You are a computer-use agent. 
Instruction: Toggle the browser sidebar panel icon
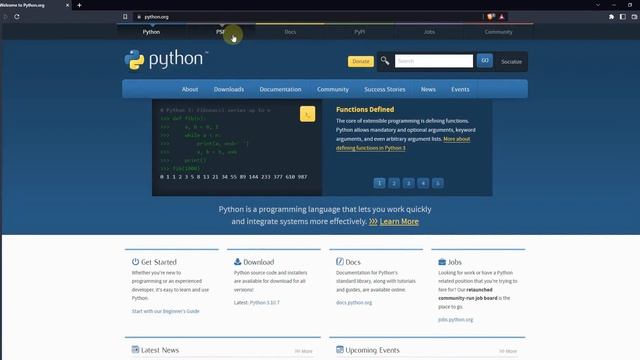(x=622, y=17)
